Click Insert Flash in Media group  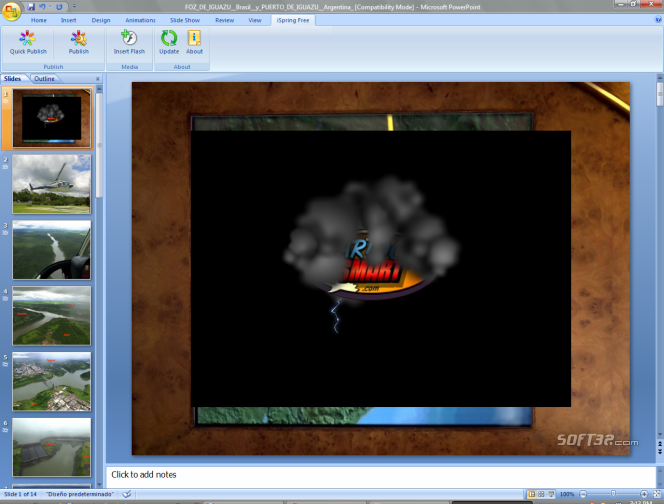tap(129, 42)
